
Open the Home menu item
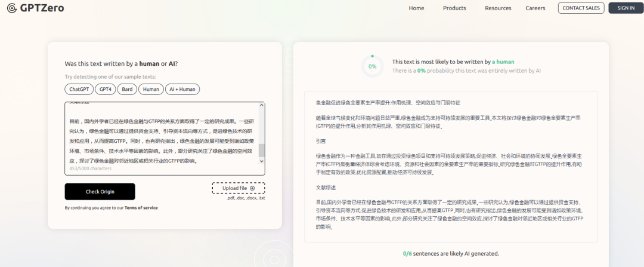[416, 8]
